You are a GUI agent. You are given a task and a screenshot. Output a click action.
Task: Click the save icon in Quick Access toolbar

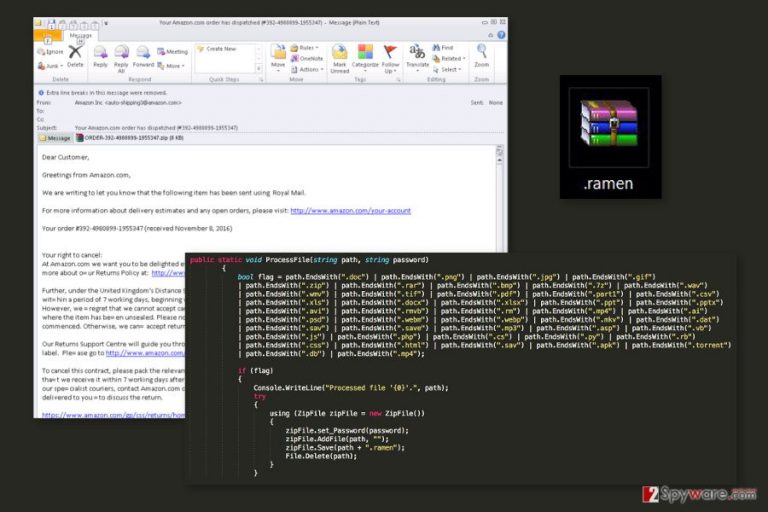[x=51, y=23]
